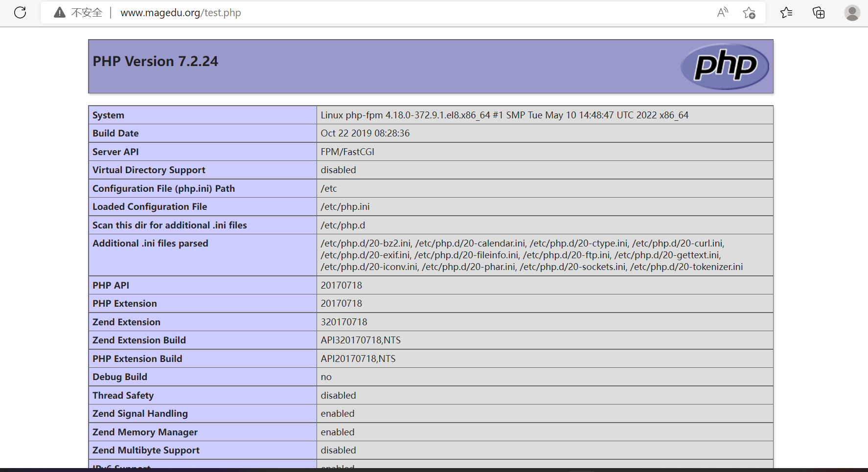The height and width of the screenshot is (472, 868).
Task: Click the 'Zend Signal Handling' label
Action: (x=140, y=413)
